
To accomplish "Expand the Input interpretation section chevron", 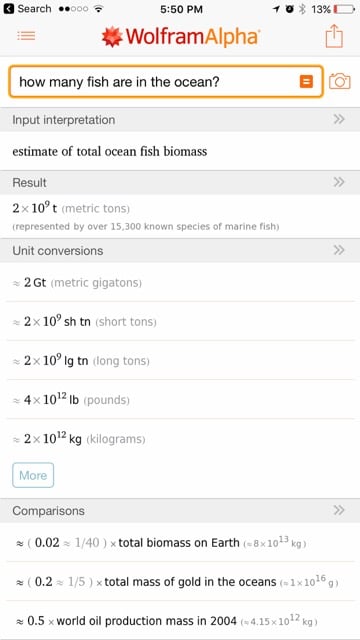I will pyautogui.click(x=339, y=119).
